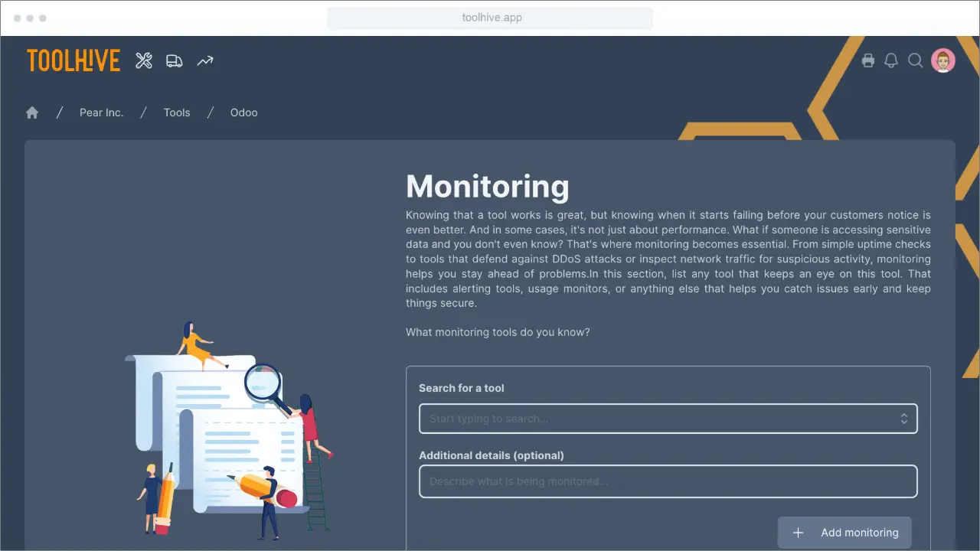Viewport: 980px width, 551px height.
Task: Click the ToolHive logo
Action: (73, 60)
